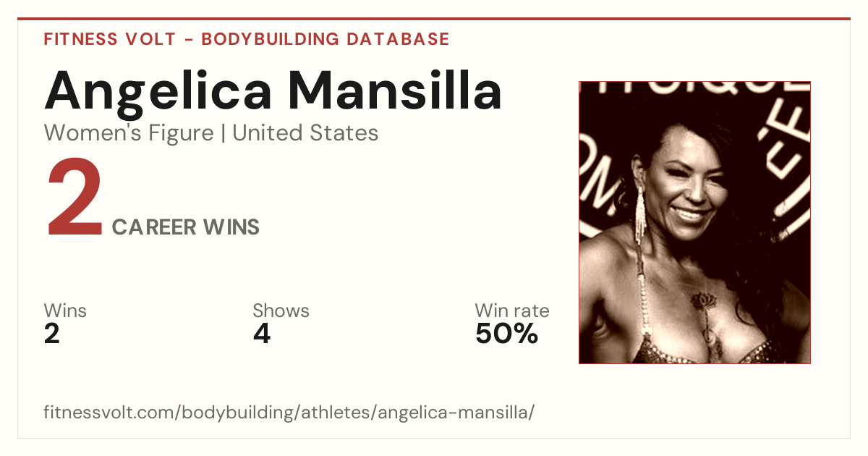Screen dimensions: 868x456
Task: Click the Win rate label
Action: [511, 311]
